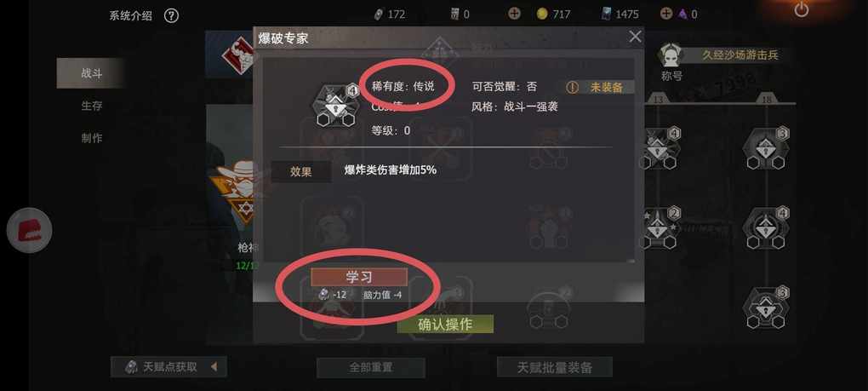Close the 爆破专家 dialog

point(635,37)
